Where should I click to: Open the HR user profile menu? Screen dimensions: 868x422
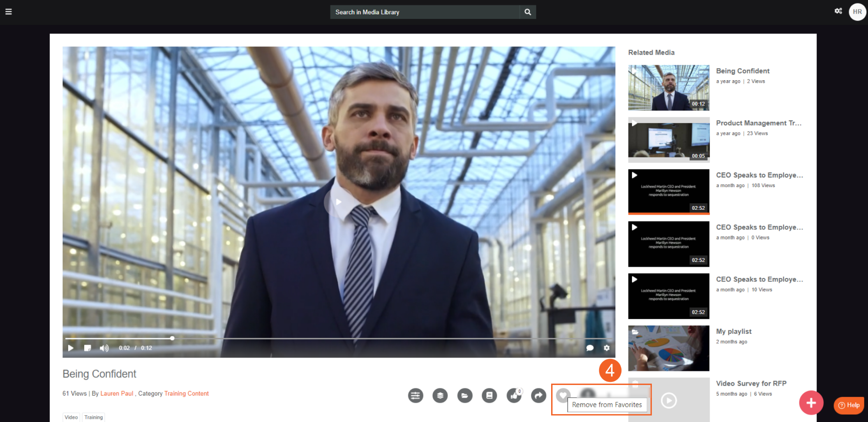[857, 12]
